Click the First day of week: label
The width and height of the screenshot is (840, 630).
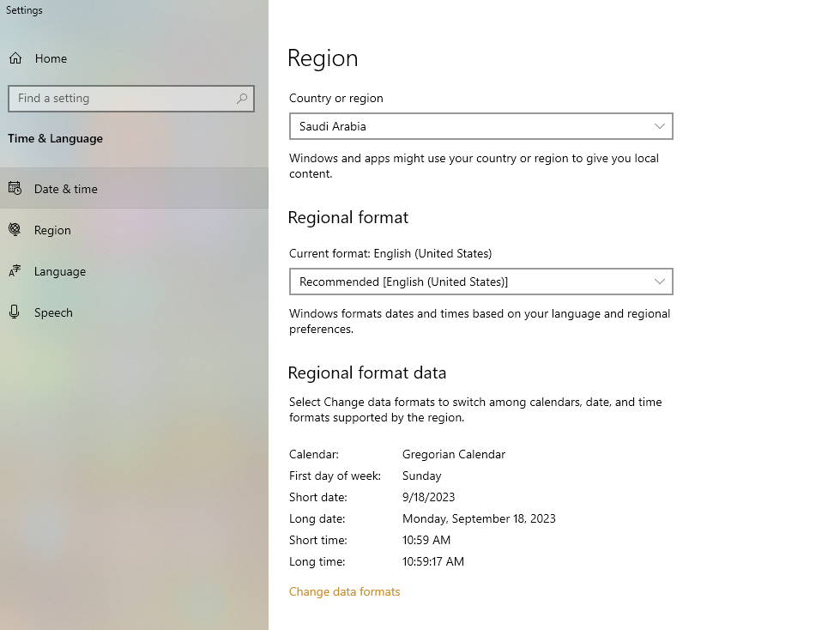pyautogui.click(x=335, y=476)
